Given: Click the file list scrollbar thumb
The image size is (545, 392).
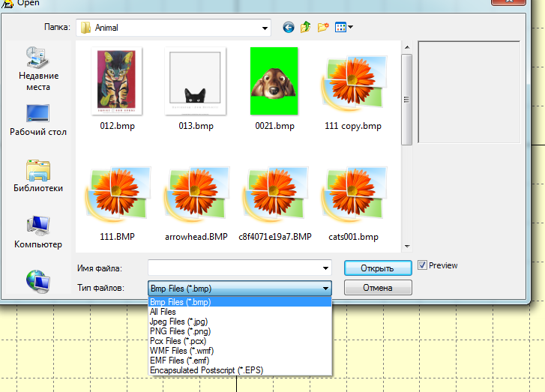Looking at the screenshot, I should point(406,100).
